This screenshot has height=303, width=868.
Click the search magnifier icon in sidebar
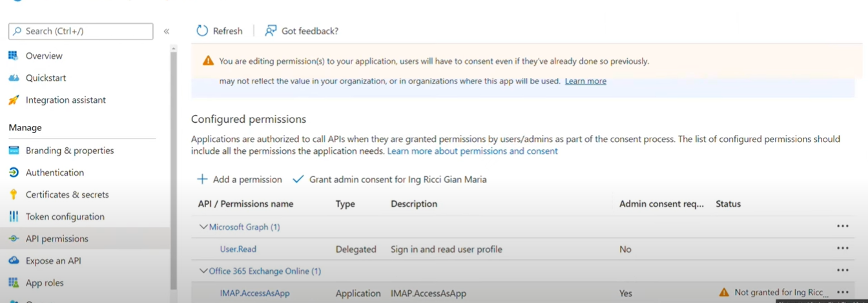pyautogui.click(x=17, y=31)
